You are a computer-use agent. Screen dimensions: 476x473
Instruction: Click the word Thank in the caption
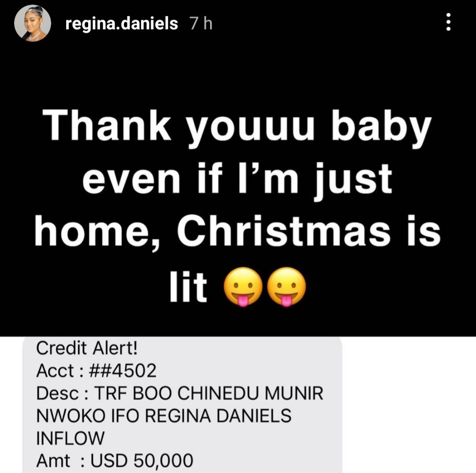[107, 125]
